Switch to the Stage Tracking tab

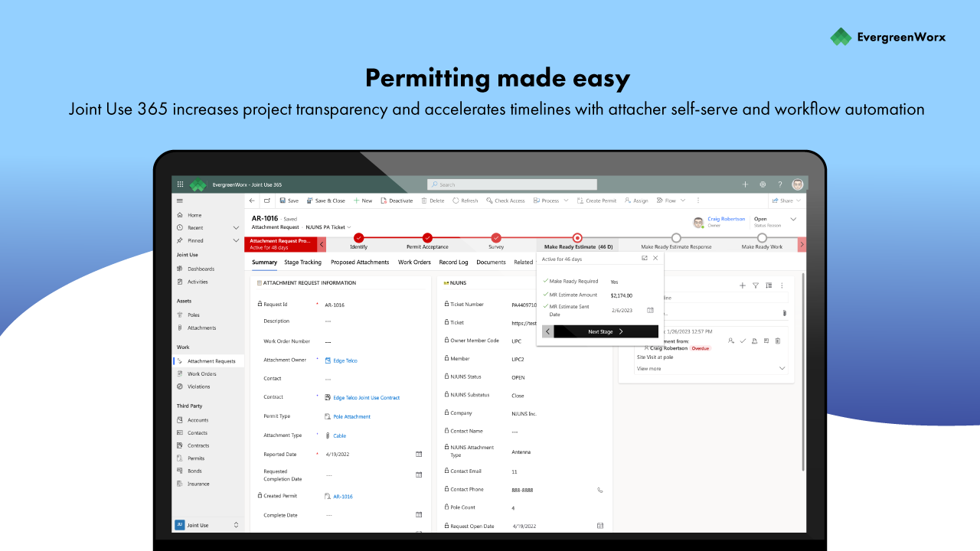303,262
